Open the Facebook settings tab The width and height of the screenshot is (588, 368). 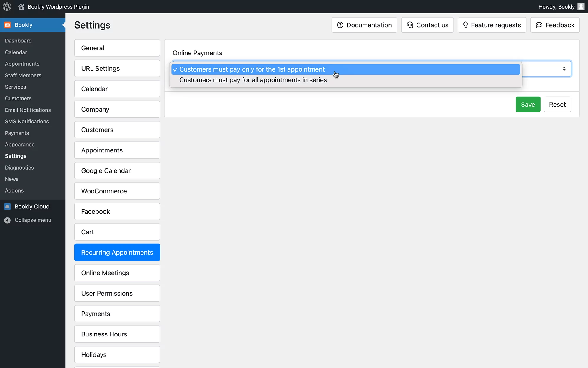(x=117, y=212)
